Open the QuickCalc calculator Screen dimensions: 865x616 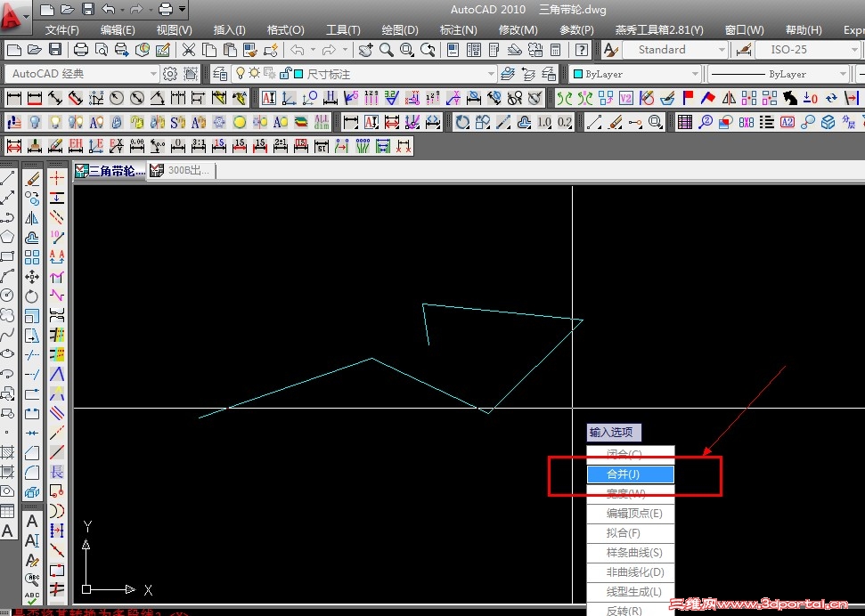pos(556,50)
